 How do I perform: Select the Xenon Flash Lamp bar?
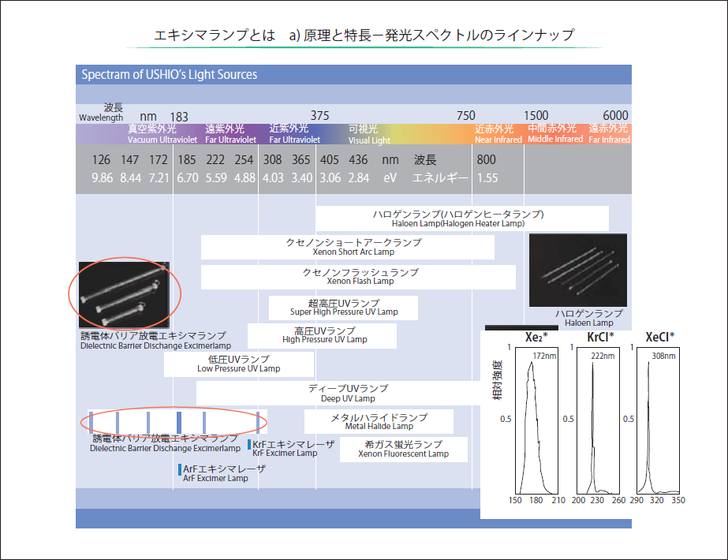pyautogui.click(x=358, y=277)
